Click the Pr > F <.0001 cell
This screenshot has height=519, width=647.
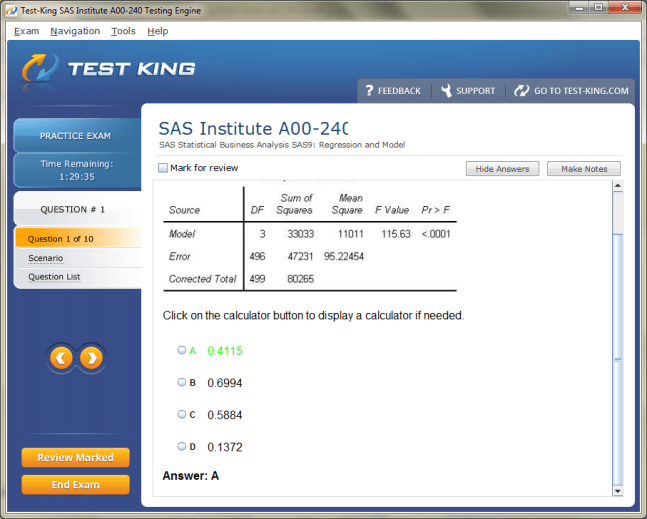click(x=436, y=234)
